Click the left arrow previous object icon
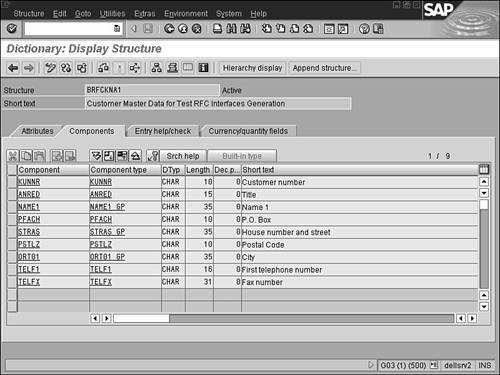 coord(13,68)
